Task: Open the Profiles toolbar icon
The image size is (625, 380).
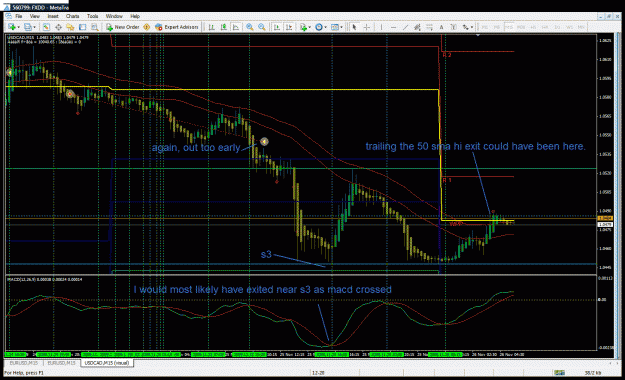Action: pyautogui.click(x=28, y=27)
